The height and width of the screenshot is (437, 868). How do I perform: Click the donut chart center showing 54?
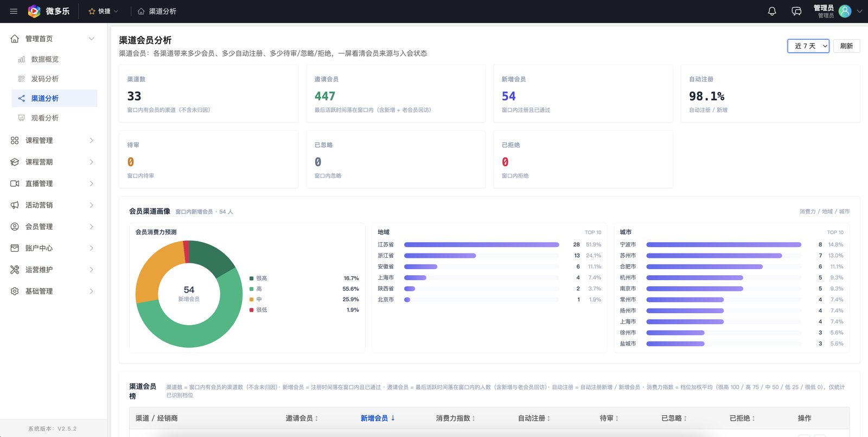(x=189, y=294)
